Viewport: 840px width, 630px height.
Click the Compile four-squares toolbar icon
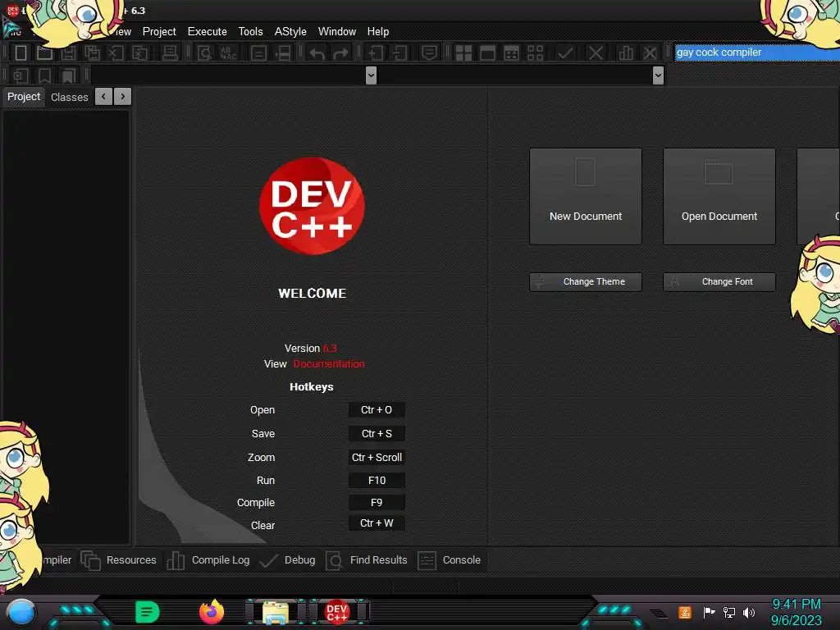click(x=463, y=52)
